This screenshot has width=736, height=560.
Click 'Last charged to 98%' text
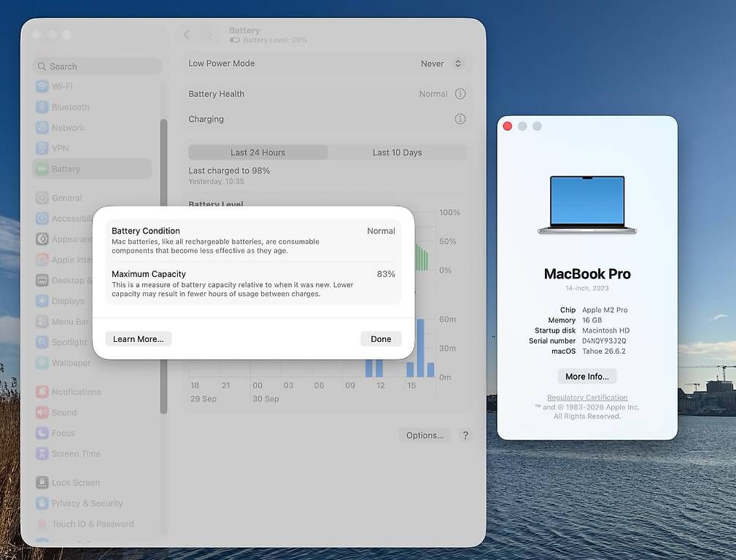pyautogui.click(x=229, y=171)
